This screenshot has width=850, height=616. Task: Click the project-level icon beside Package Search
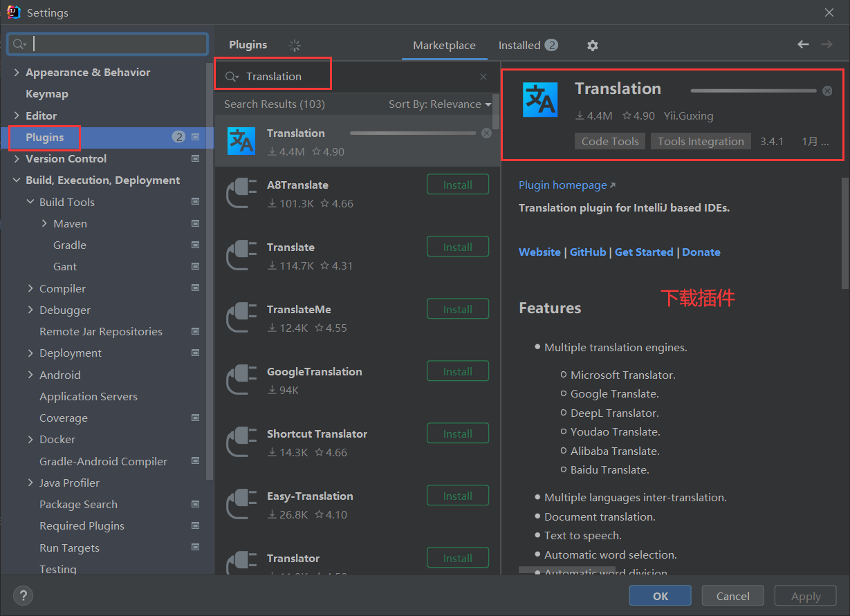(196, 504)
